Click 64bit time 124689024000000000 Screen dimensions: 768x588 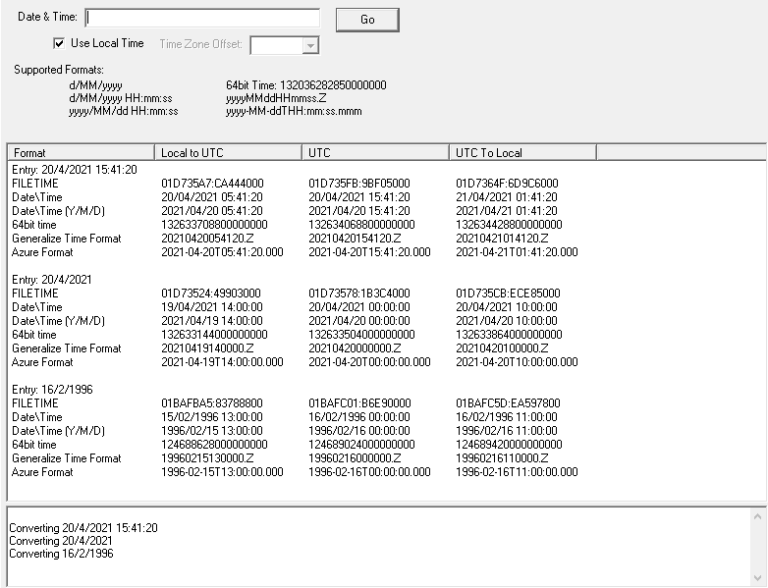click(x=361, y=444)
